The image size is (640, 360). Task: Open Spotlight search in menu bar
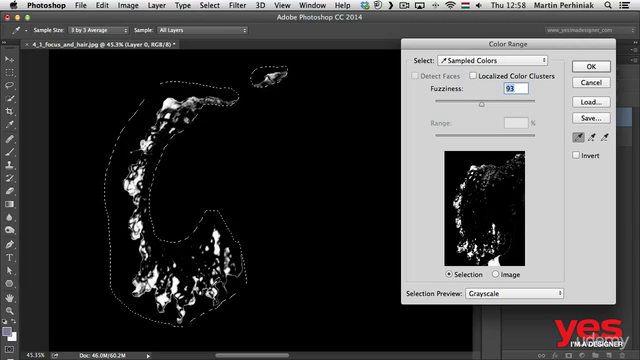[608, 5]
